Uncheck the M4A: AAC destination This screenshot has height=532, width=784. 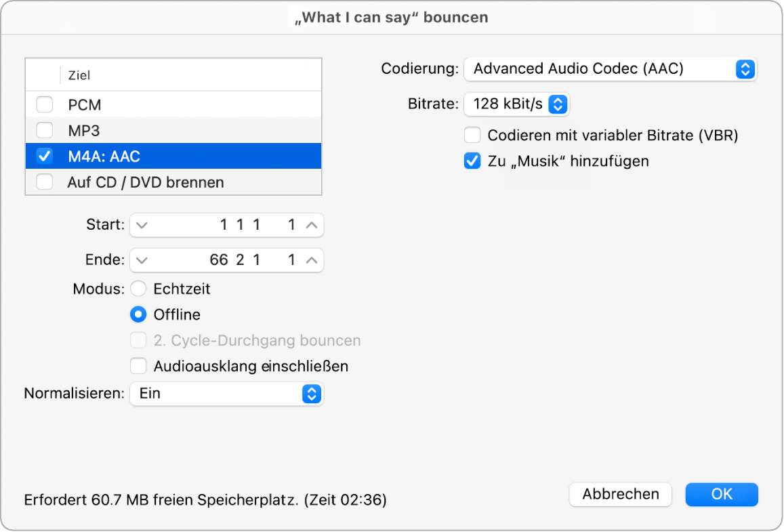point(44,156)
